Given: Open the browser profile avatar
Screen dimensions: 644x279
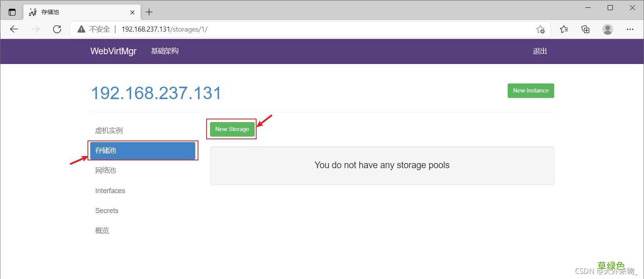Looking at the screenshot, I should point(608,29).
